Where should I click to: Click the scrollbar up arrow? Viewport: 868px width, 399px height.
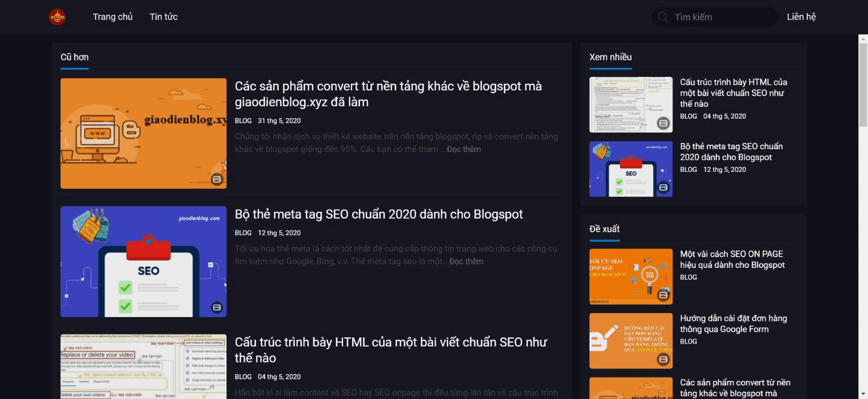coord(863,39)
